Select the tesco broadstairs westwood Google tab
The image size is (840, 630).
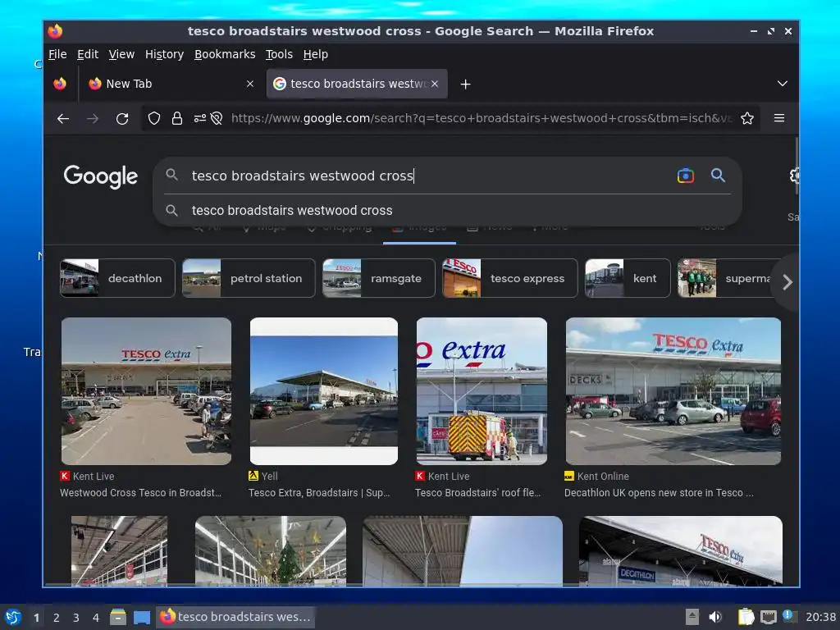coord(357,84)
